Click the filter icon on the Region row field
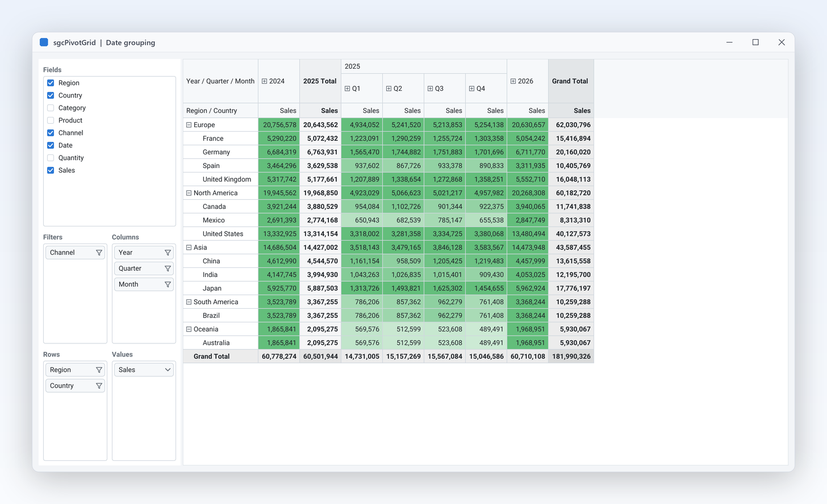This screenshot has width=827, height=504. pyautogui.click(x=99, y=370)
